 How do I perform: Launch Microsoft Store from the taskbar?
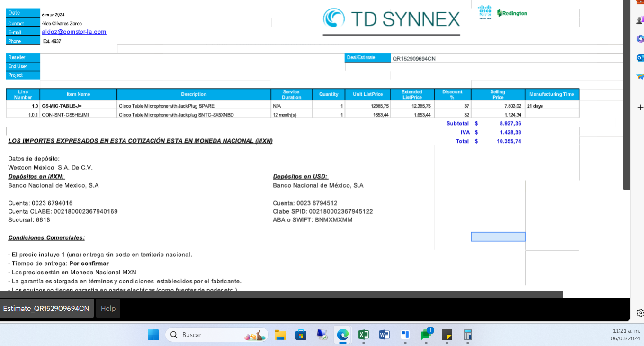[301, 335]
